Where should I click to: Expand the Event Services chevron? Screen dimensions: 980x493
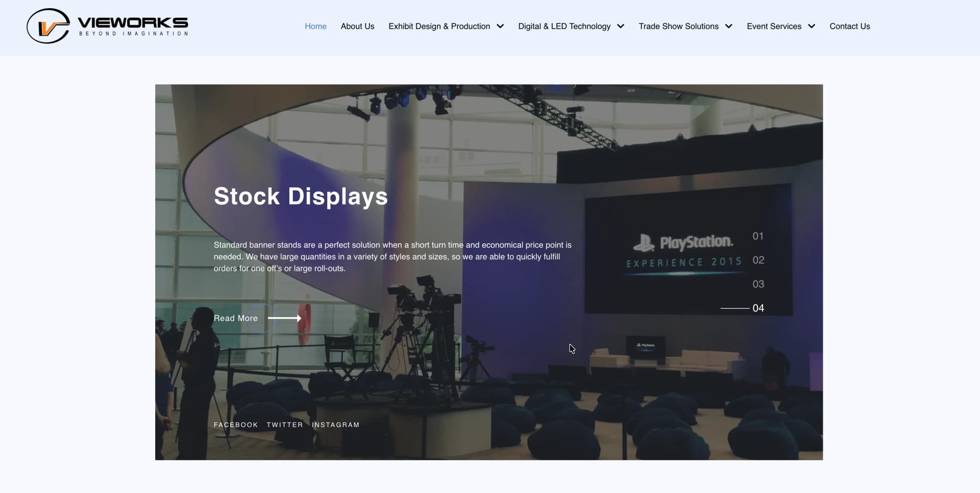pos(812,27)
